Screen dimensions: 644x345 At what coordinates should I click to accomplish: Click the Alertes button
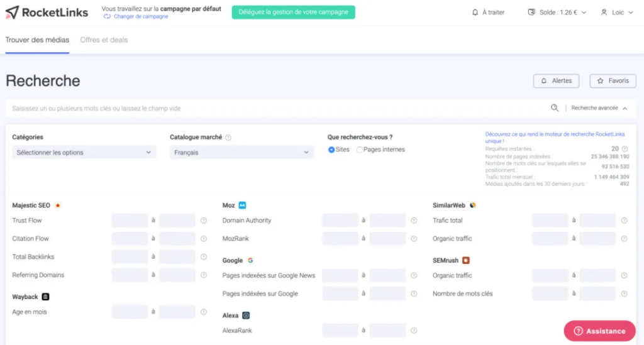click(x=557, y=81)
